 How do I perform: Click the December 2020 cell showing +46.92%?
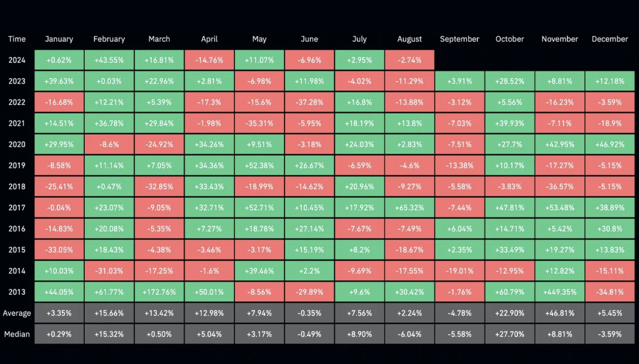click(x=610, y=144)
